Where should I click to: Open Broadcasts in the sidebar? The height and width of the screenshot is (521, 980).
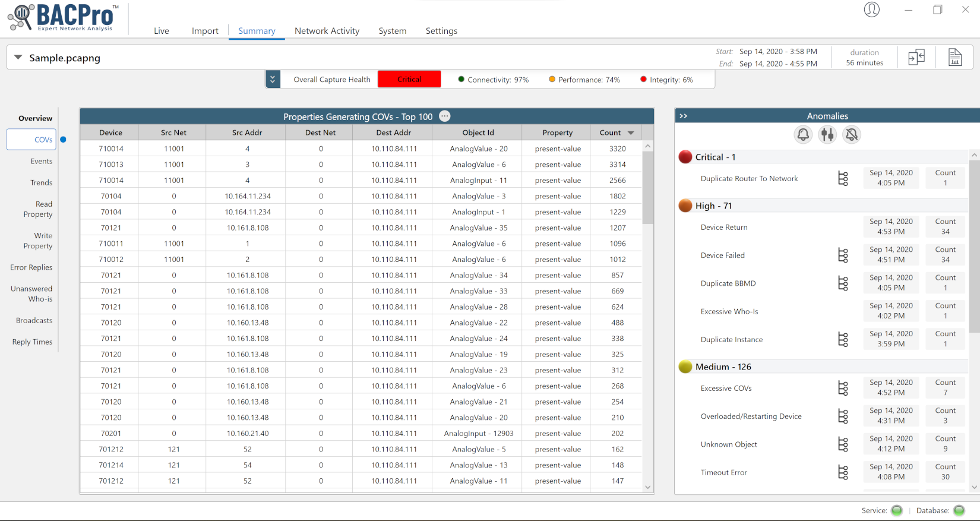pyautogui.click(x=34, y=320)
